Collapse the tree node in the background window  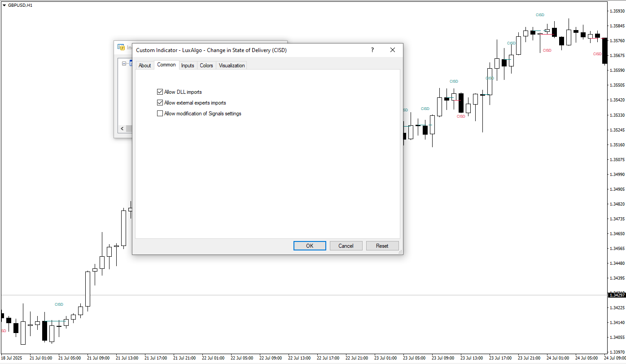coord(124,63)
